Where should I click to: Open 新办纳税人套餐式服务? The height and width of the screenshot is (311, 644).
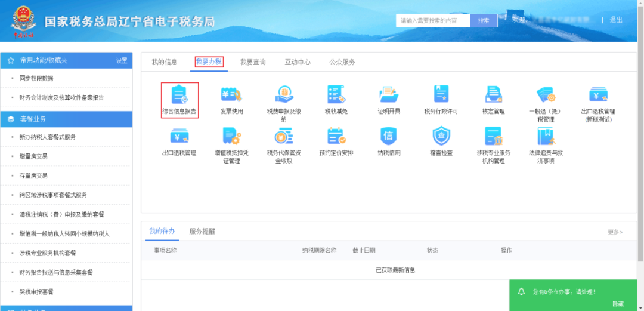click(x=47, y=137)
